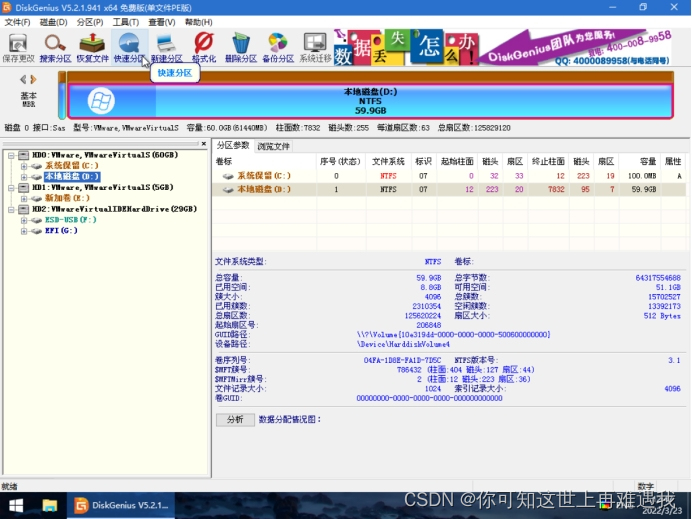Click the 100.0MB capacity cell
Viewport: 692px width, 519px height.
[642, 176]
